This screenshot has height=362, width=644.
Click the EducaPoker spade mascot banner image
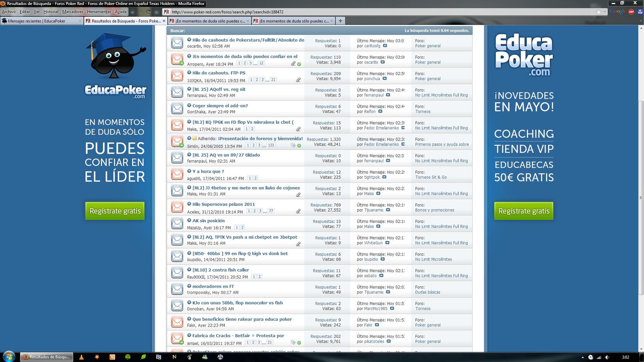coord(116,66)
